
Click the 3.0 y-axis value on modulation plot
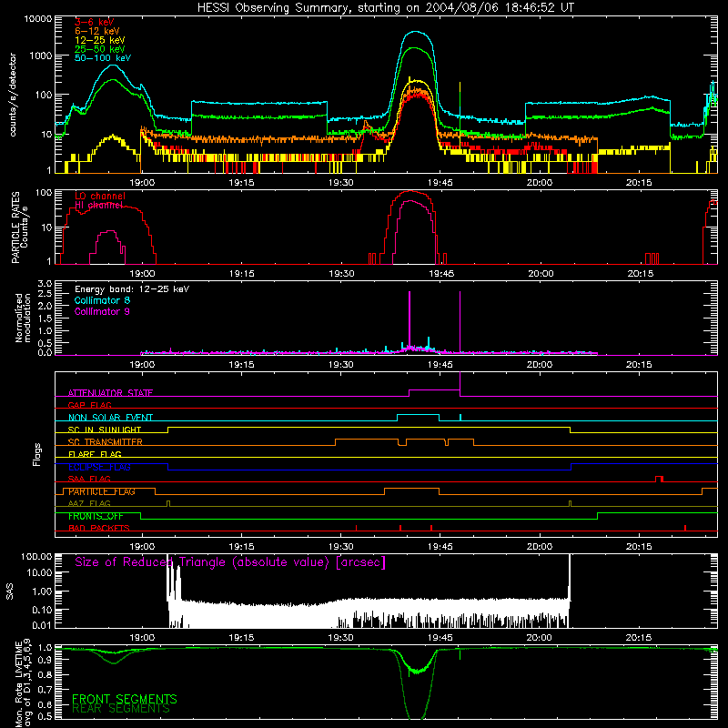pyautogui.click(x=45, y=283)
